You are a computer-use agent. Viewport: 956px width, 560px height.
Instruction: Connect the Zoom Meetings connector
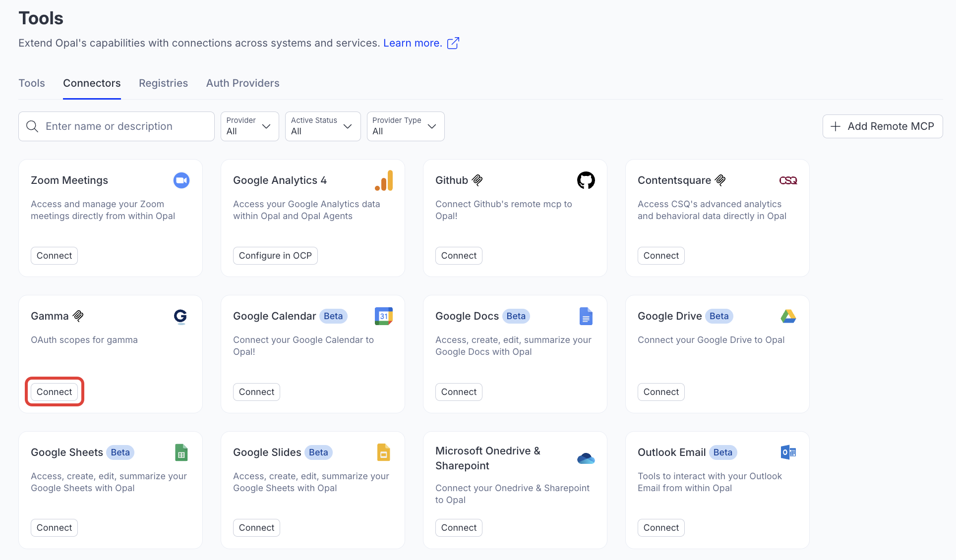(54, 256)
